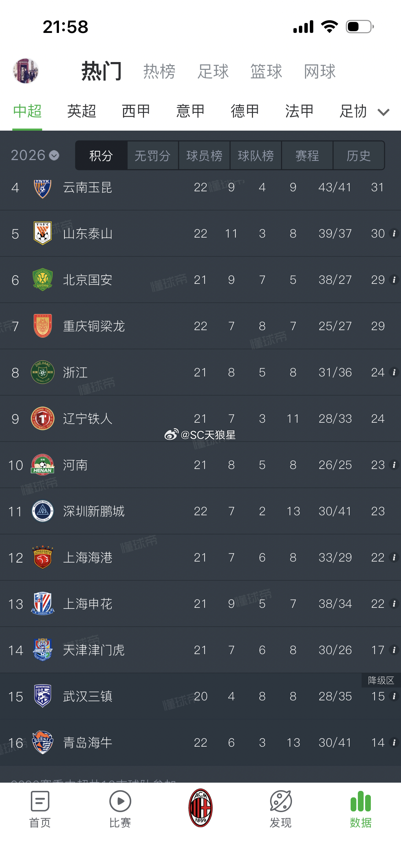Select the 赛程 schedule segment

(307, 156)
